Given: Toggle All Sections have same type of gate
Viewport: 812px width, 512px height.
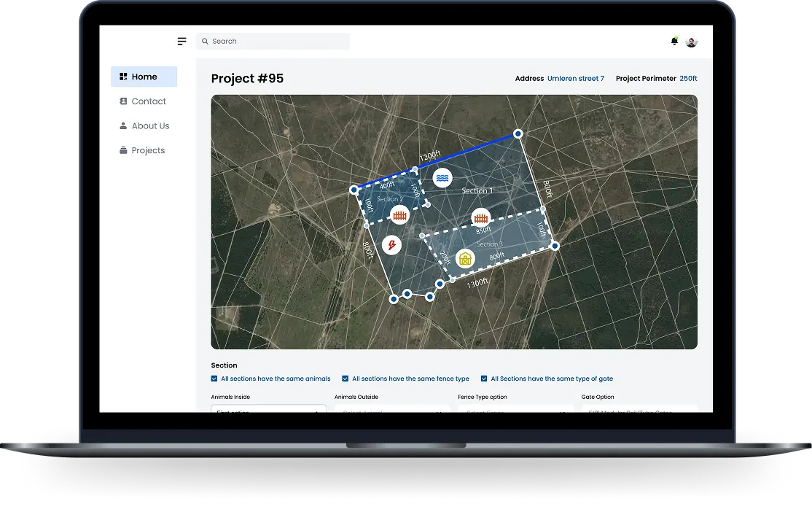Looking at the screenshot, I should (484, 379).
